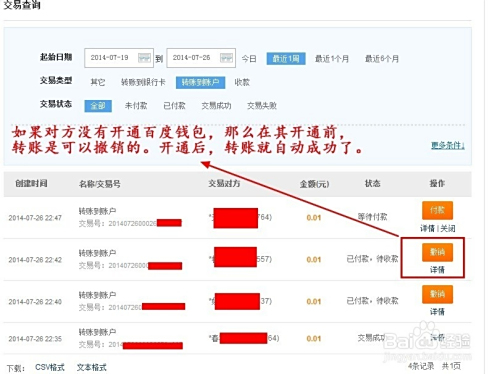Click 交易查询 page heading

[x=22, y=5]
